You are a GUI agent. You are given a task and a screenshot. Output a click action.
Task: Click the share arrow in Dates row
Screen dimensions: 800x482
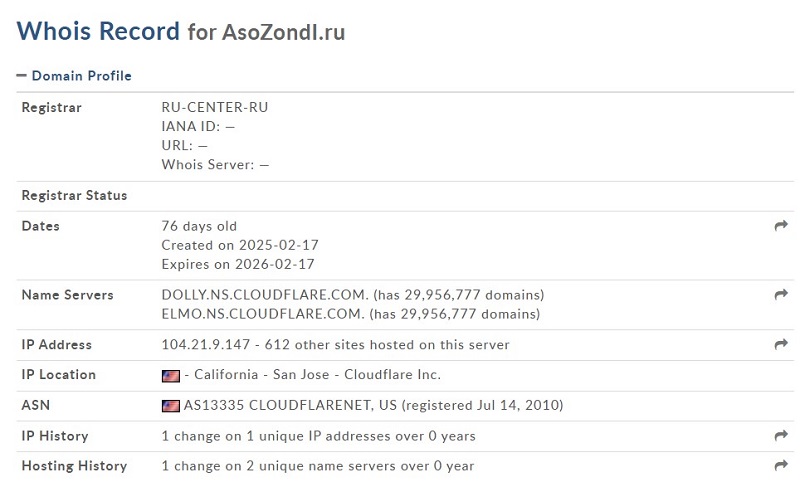click(781, 225)
